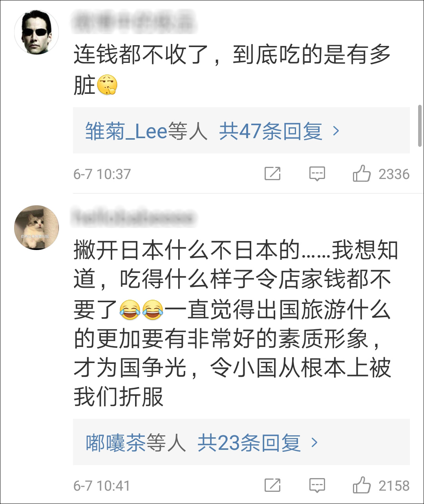Viewport: 424px width, 504px height.
Task: Open 嘟囔茶 user profile link
Action: (116, 443)
